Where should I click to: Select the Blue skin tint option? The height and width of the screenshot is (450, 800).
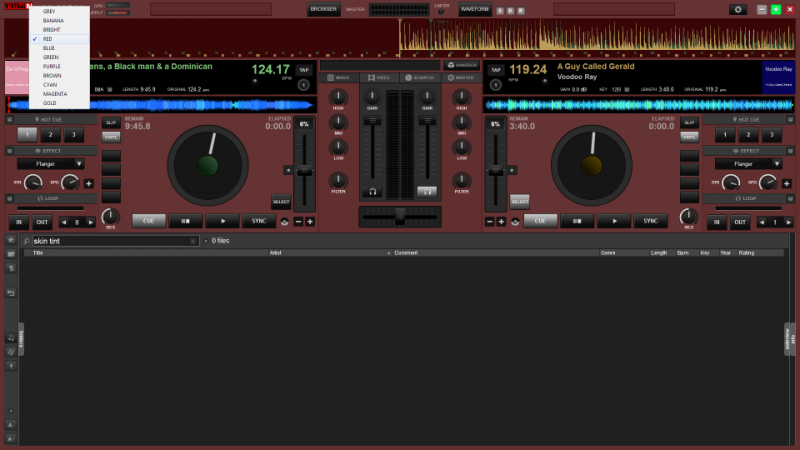(x=49, y=48)
